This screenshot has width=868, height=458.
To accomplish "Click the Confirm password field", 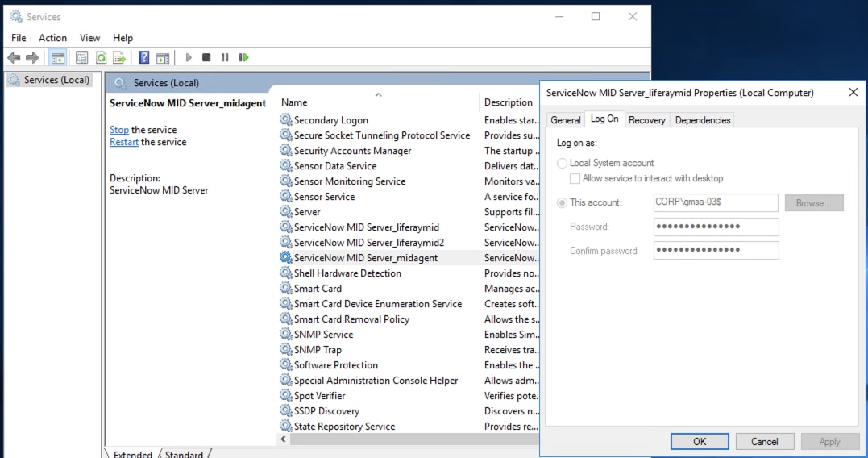I will point(716,250).
